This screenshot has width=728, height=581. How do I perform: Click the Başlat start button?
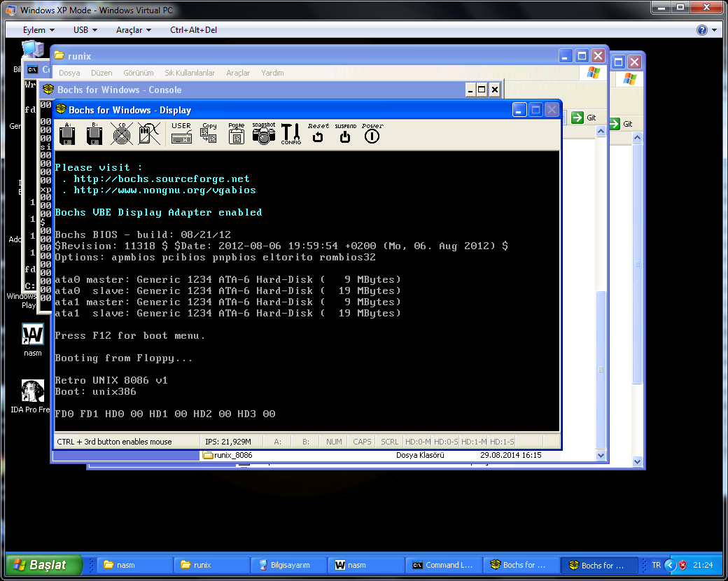pos(44,565)
